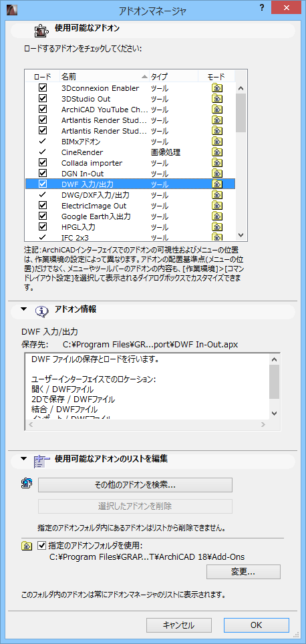Click the アドオン情報 info bubble icon
The height and width of the screenshot is (644, 306).
pyautogui.click(x=42, y=311)
